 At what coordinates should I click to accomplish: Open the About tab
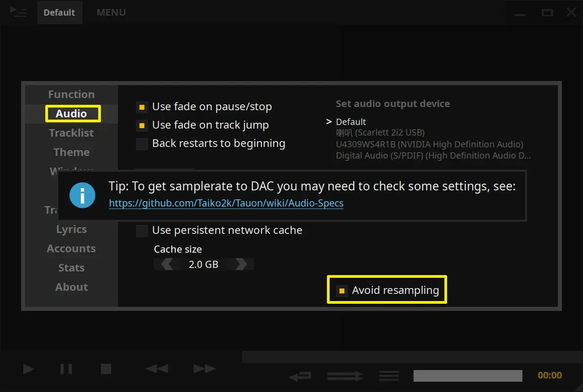click(x=71, y=287)
